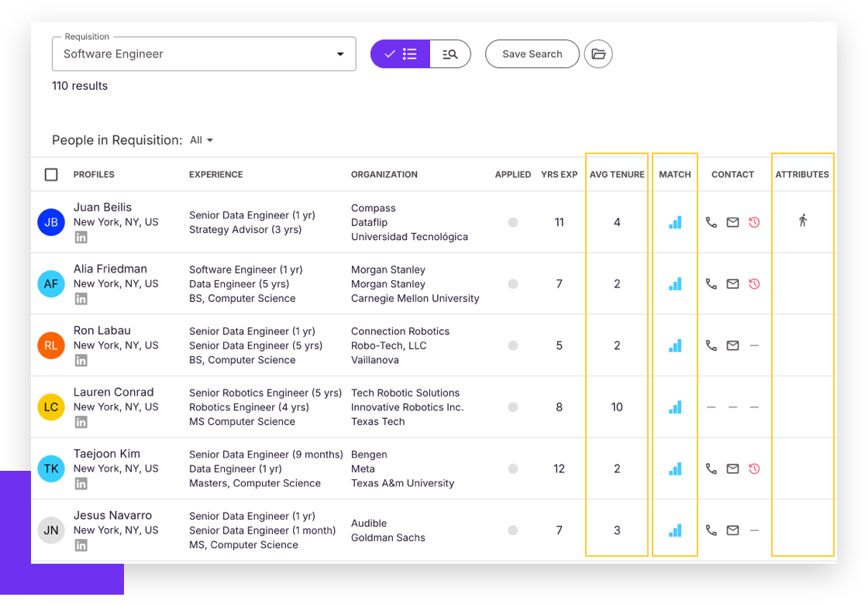Viewport: 868px width, 604px height.
Task: Click the applied status dot for Taejoon Kim
Action: pos(512,468)
